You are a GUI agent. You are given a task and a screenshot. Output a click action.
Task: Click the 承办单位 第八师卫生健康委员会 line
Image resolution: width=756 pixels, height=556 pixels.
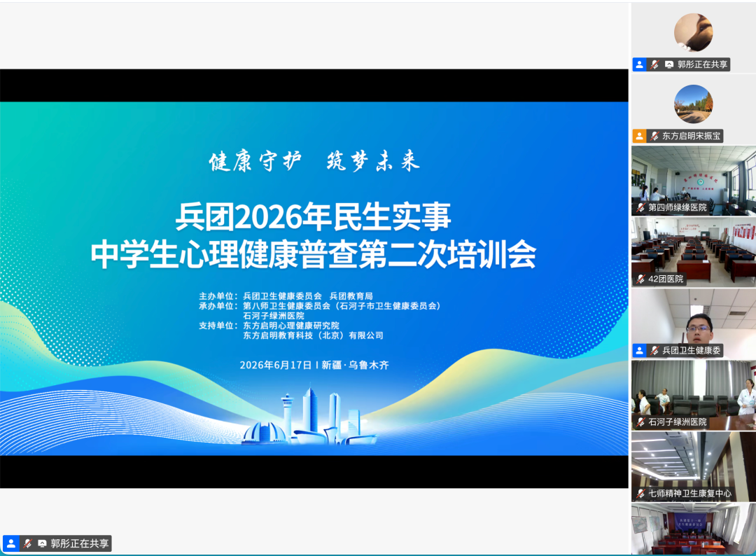(320, 306)
